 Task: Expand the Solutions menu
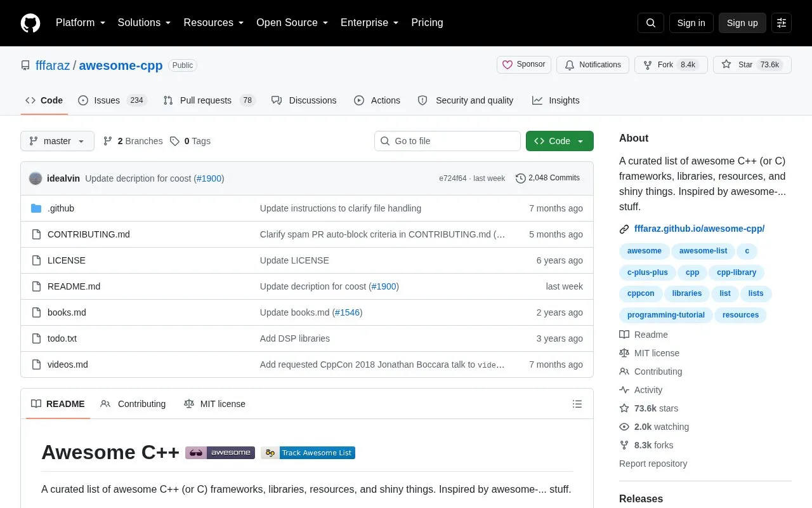click(144, 23)
